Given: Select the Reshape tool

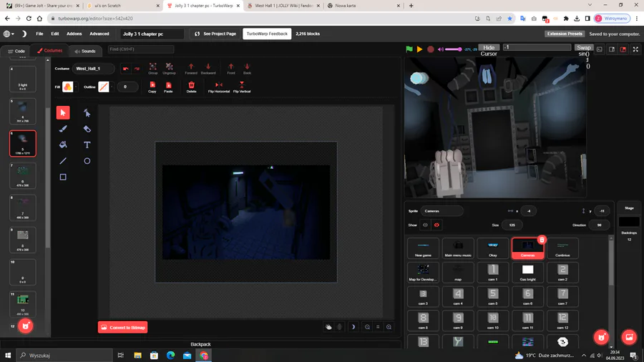Looking at the screenshot, I should 87,112.
